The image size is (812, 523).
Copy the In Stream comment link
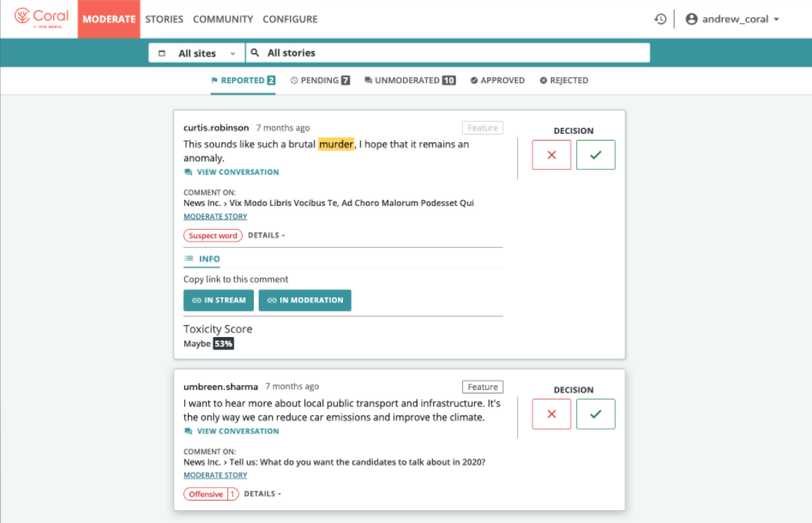point(219,300)
